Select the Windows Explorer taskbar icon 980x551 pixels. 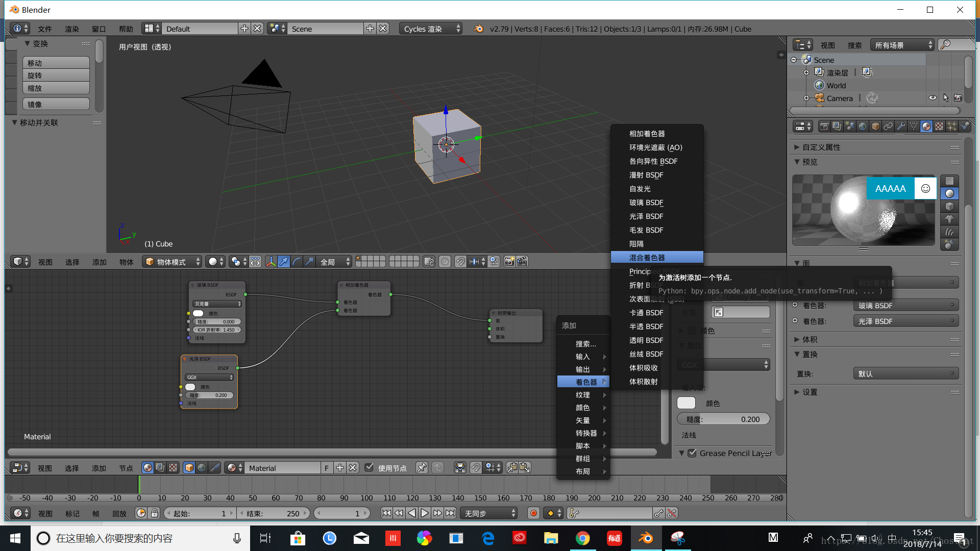click(551, 538)
